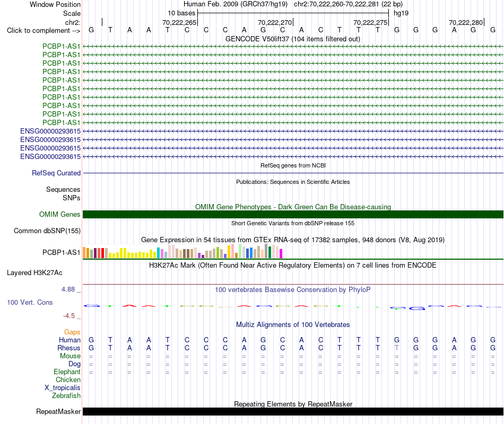The image size is (504, 424).
Task: Open 'Repeating Elements by RepeatMasker' track title
Action: pos(293,404)
